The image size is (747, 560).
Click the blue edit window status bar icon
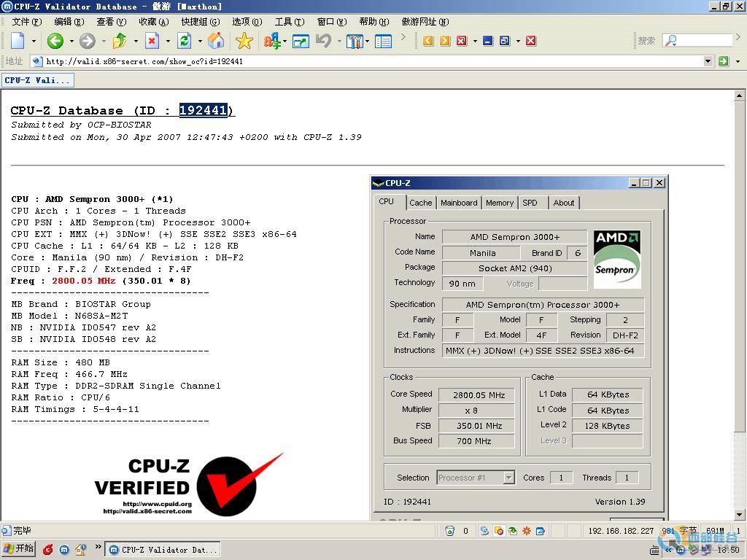pos(541,531)
